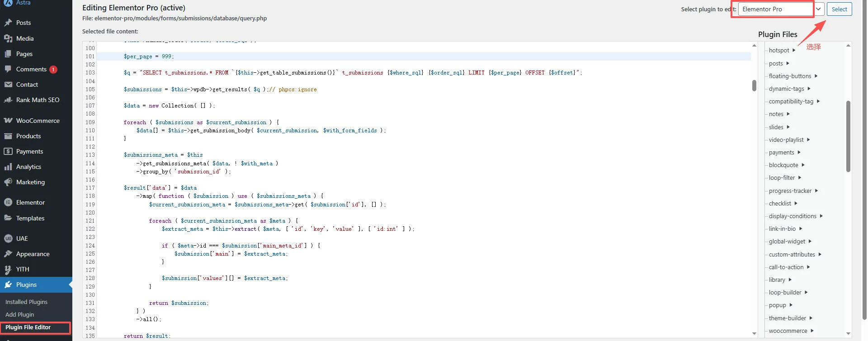This screenshot has height=341, width=868.
Task: Expand the link-in-bio folder
Action: pos(785,229)
